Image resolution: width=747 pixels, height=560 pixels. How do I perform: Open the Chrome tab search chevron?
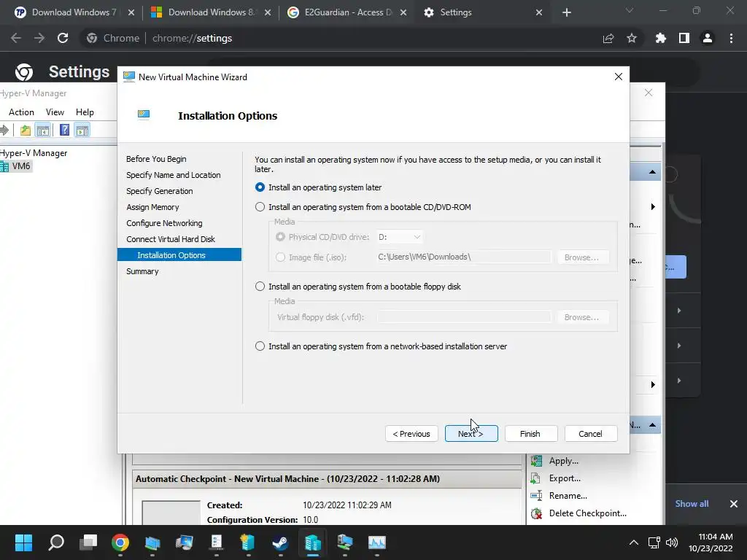pos(630,10)
